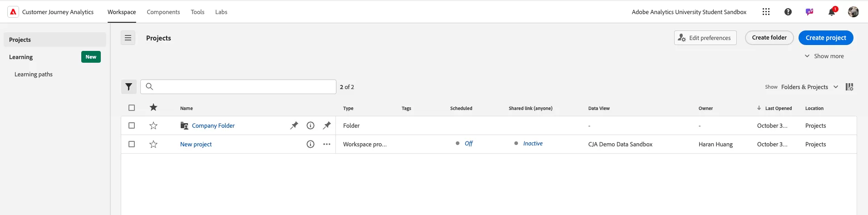Click the Edit preferences button
Image resolution: width=868 pixels, height=215 pixels.
705,38
